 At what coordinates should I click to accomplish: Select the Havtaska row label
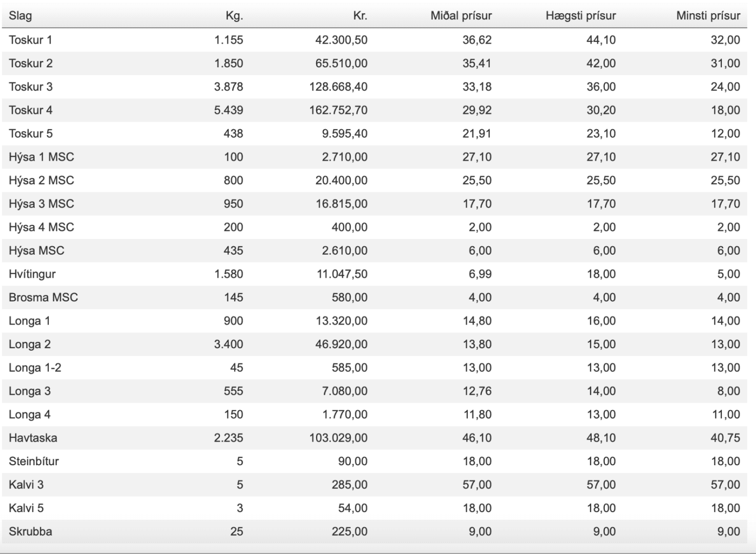click(33, 438)
